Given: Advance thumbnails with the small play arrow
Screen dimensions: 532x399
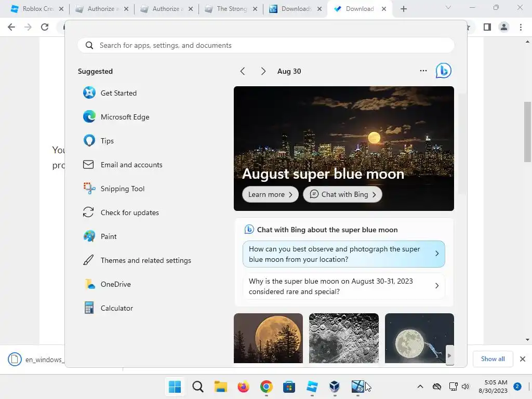Looking at the screenshot, I should 449,355.
